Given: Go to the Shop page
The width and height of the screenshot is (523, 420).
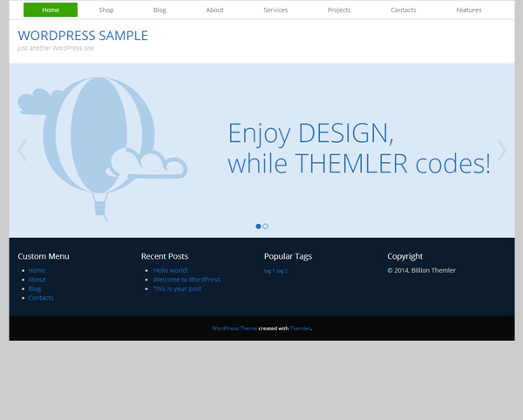Looking at the screenshot, I should pyautogui.click(x=106, y=10).
